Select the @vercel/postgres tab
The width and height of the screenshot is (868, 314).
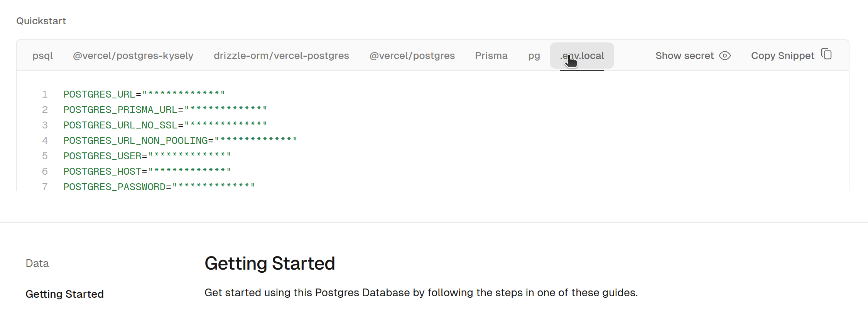[412, 56]
